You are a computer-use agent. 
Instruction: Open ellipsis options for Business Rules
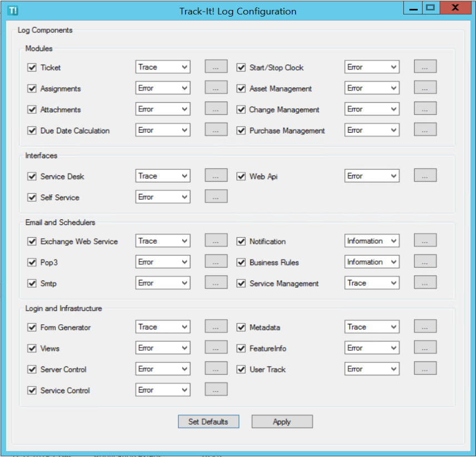[x=425, y=261]
